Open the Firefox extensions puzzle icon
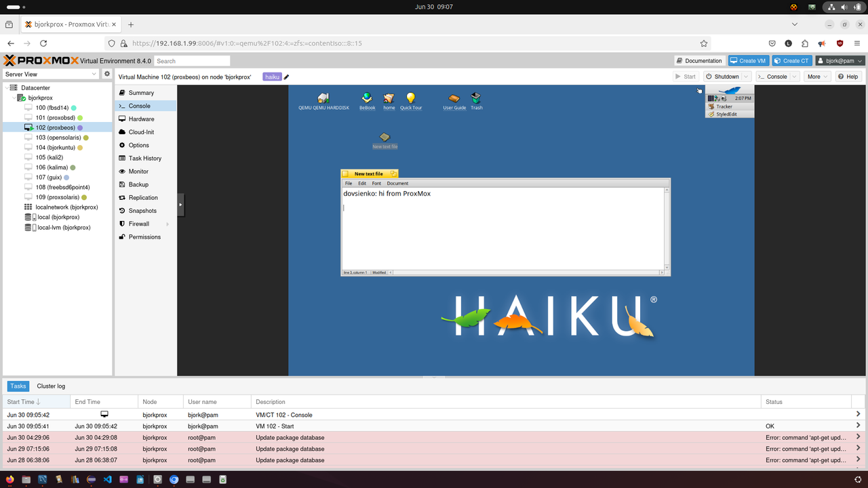 (x=805, y=43)
